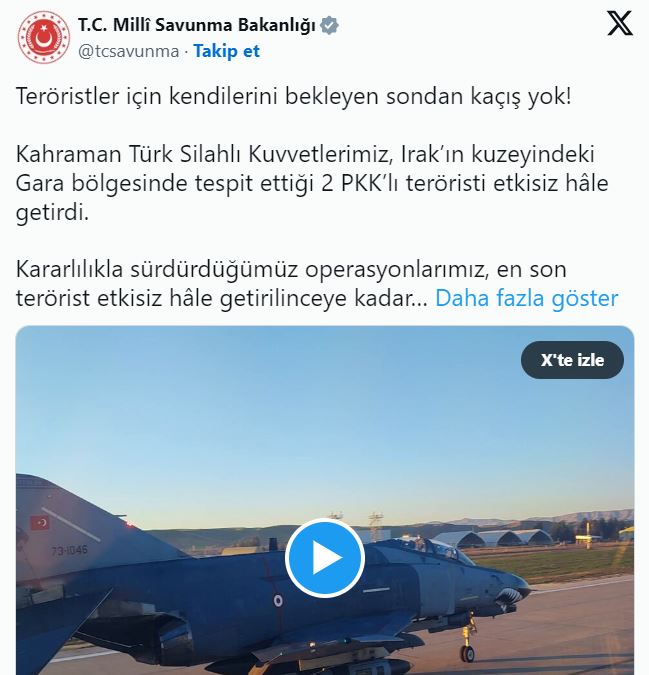The image size is (649, 675).
Task: Expand tweet with Daha fazla göster
Action: click(526, 298)
